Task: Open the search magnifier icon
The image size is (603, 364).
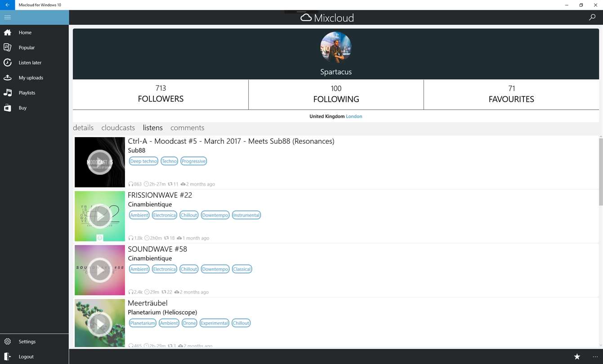Action: 592,18
